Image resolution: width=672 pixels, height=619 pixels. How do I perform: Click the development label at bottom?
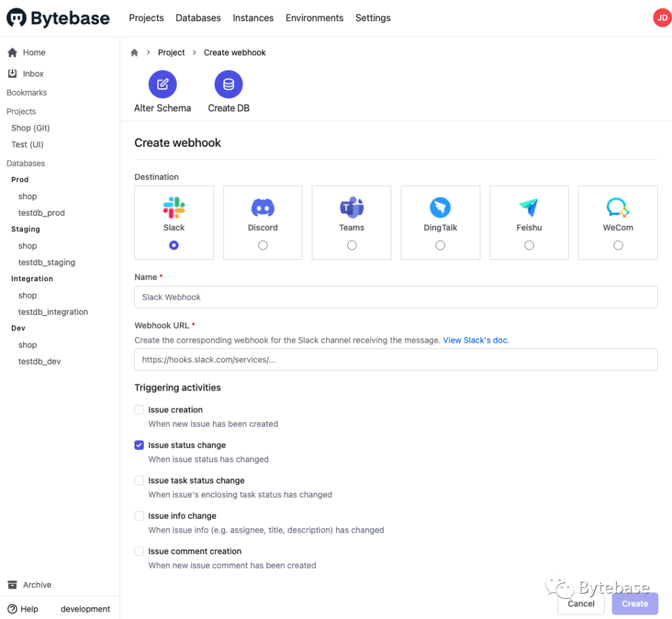pos(85,608)
